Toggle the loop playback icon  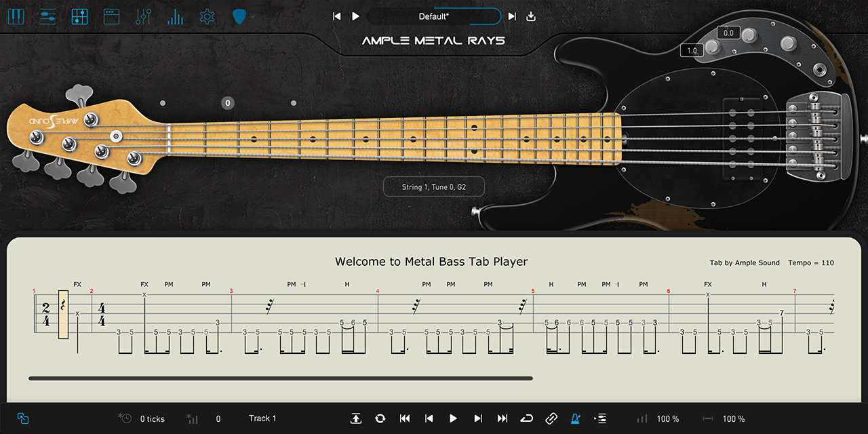(527, 418)
